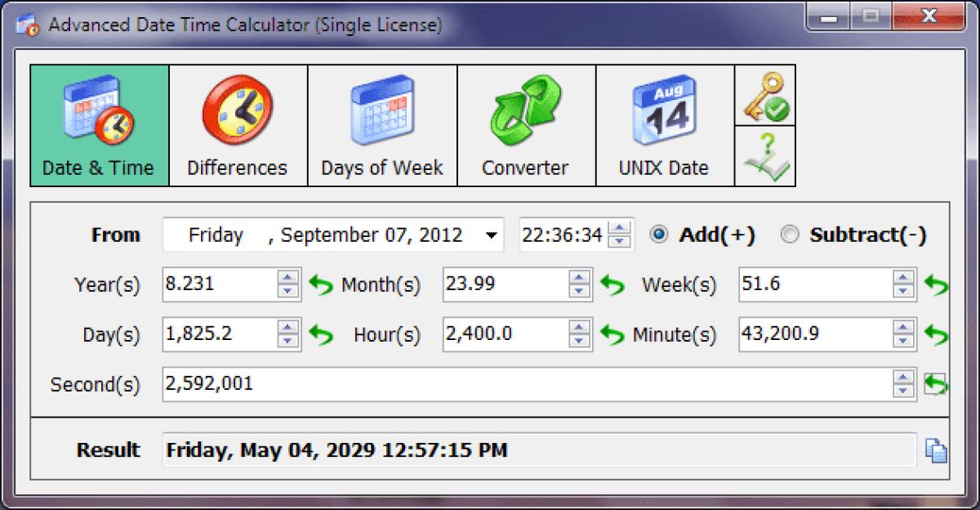Screen dimensions: 980x510
Task: Click the Month(s) input field
Action: [x=506, y=284]
